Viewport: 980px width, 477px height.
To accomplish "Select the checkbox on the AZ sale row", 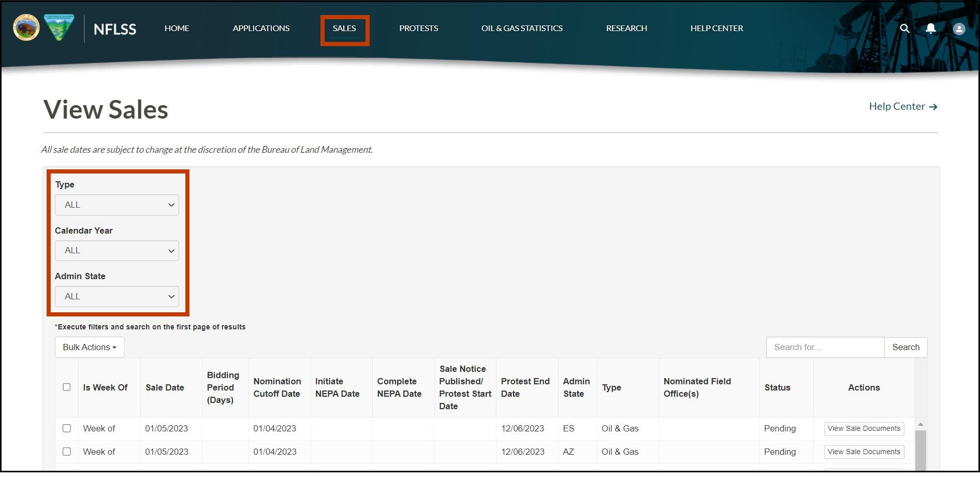I will (x=66, y=451).
